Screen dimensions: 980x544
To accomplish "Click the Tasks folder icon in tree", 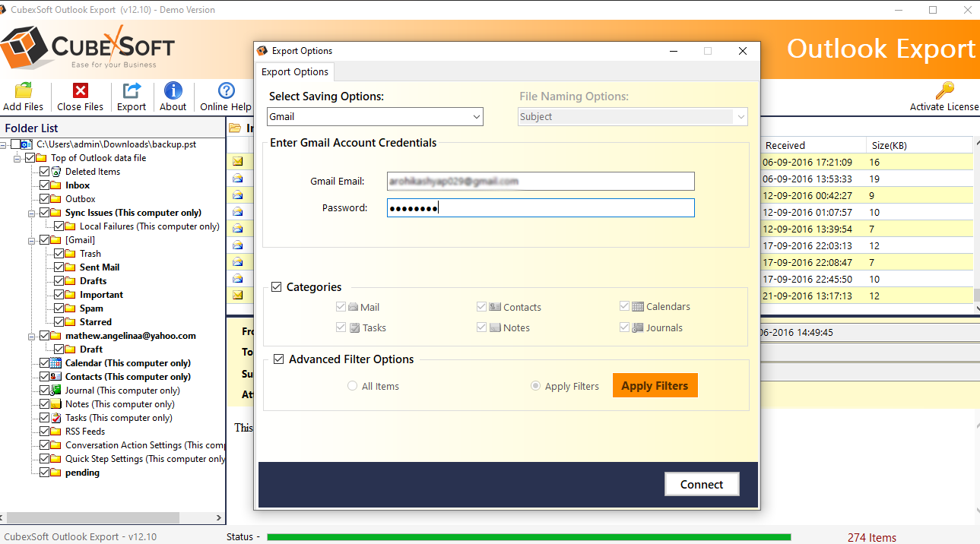I will tap(56, 418).
